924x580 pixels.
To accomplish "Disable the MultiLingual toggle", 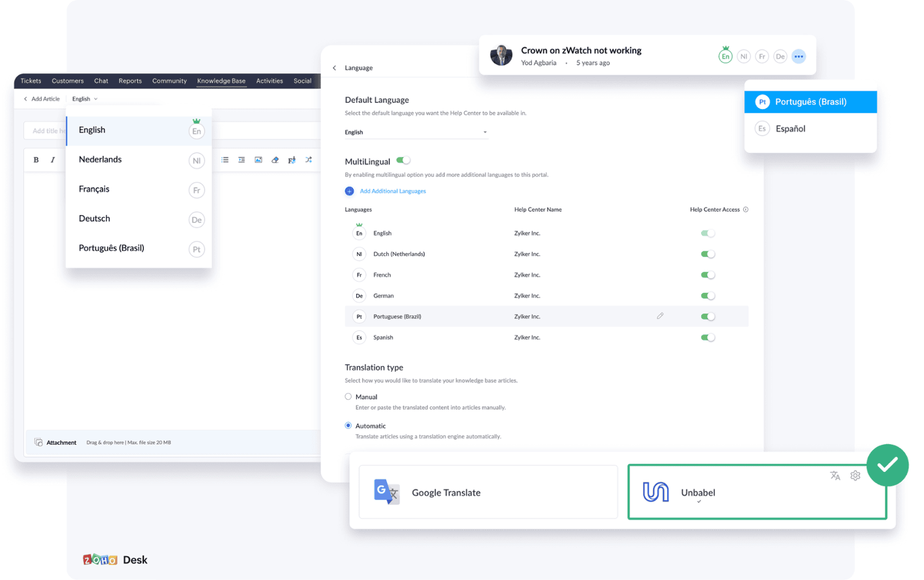I will (403, 161).
